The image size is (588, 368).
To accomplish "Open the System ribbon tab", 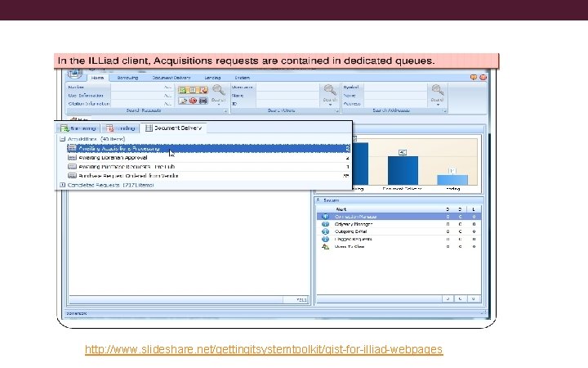I will [243, 78].
